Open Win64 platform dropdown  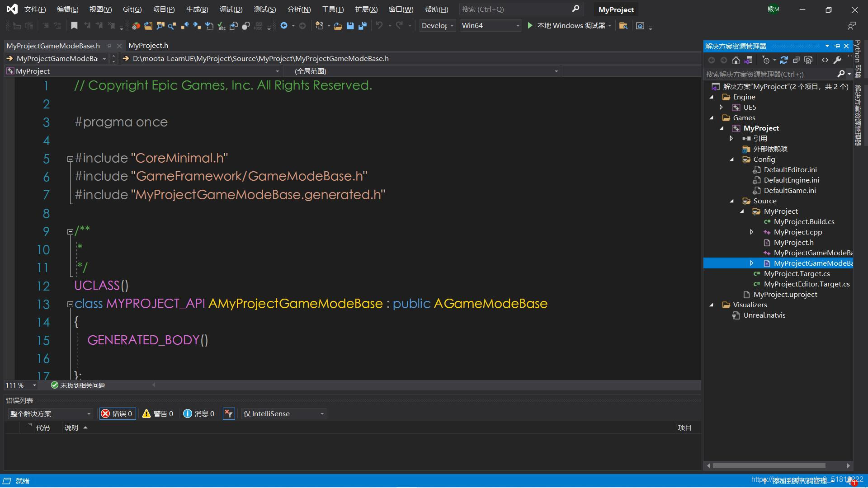coord(491,26)
